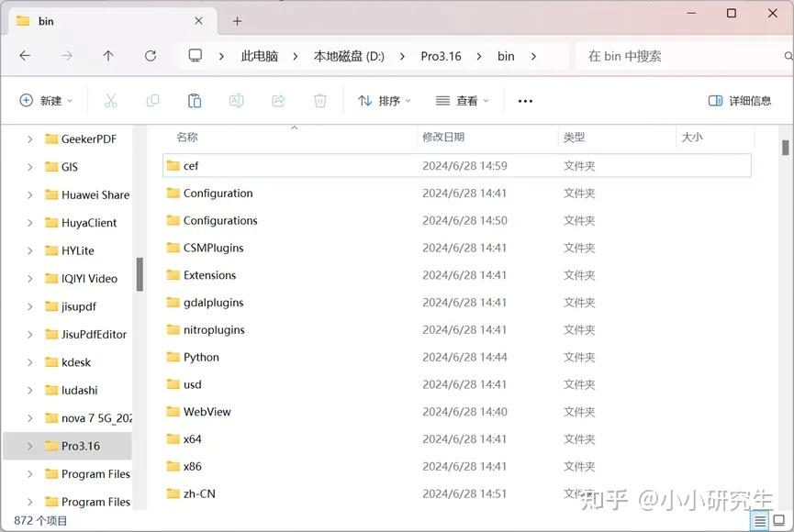The image size is (794, 532).
Task: Go forward with the right arrow
Action: [x=67, y=56]
